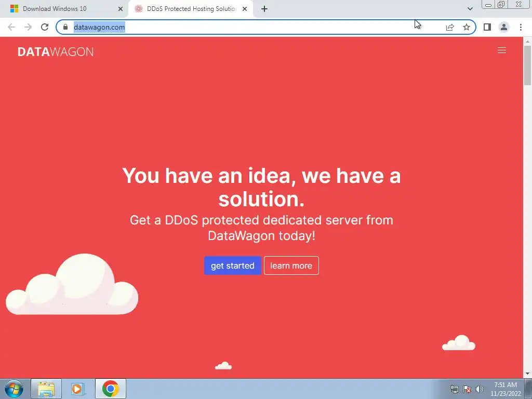Open Action Center flag icon
The height and width of the screenshot is (399, 532).
[467, 389]
